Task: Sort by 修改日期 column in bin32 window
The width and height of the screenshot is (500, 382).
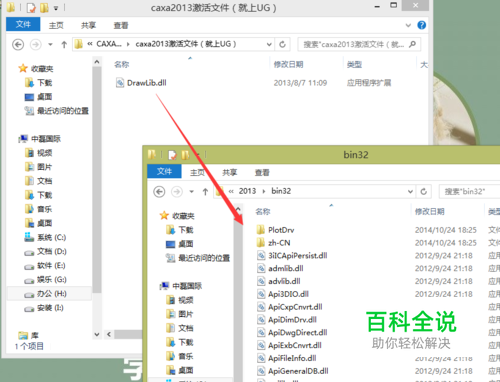Action: [429, 211]
